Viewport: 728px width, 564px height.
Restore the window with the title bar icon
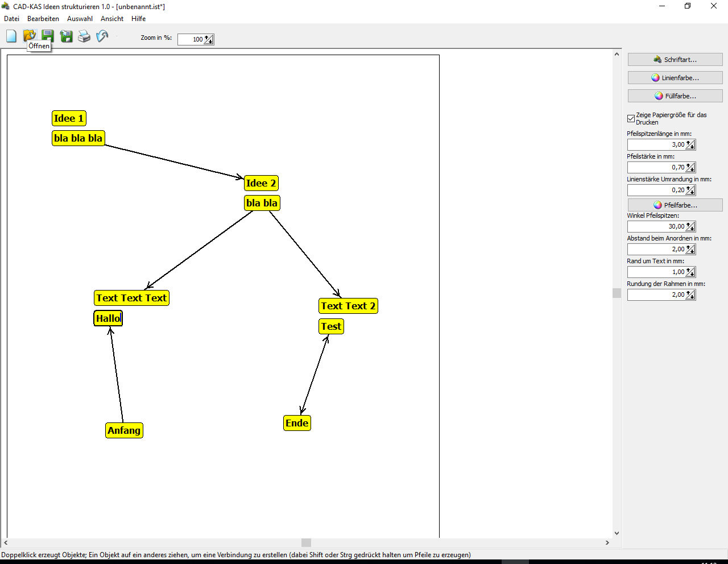coord(688,6)
